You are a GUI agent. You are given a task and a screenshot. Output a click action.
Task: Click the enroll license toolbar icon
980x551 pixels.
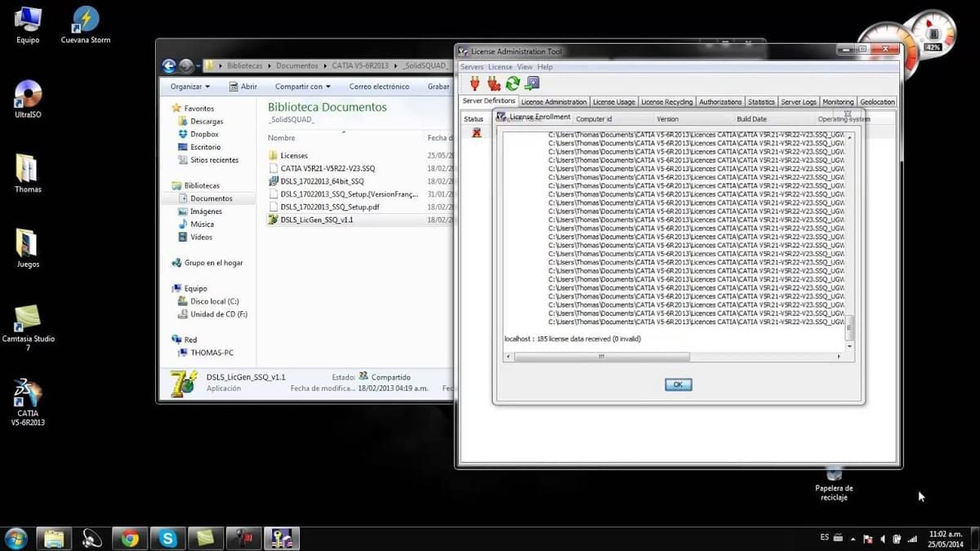532,83
